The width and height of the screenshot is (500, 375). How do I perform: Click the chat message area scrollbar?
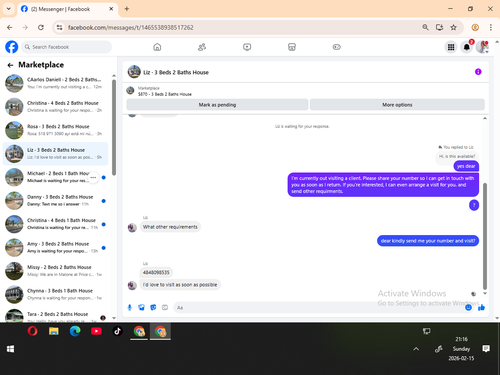(x=485, y=236)
